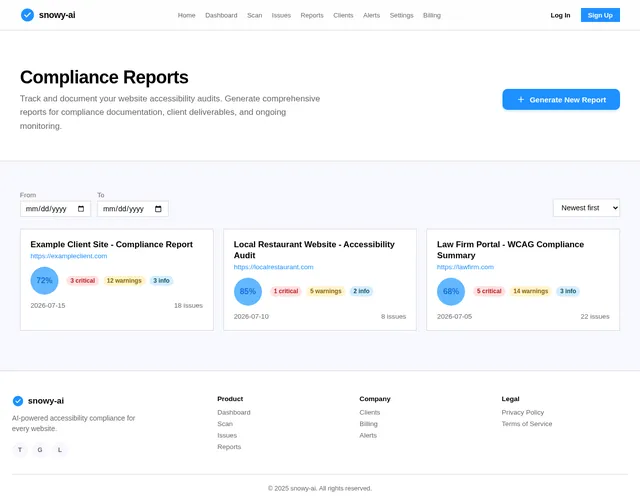Open Alerts in top navigation
The width and height of the screenshot is (640, 504).
click(x=371, y=15)
